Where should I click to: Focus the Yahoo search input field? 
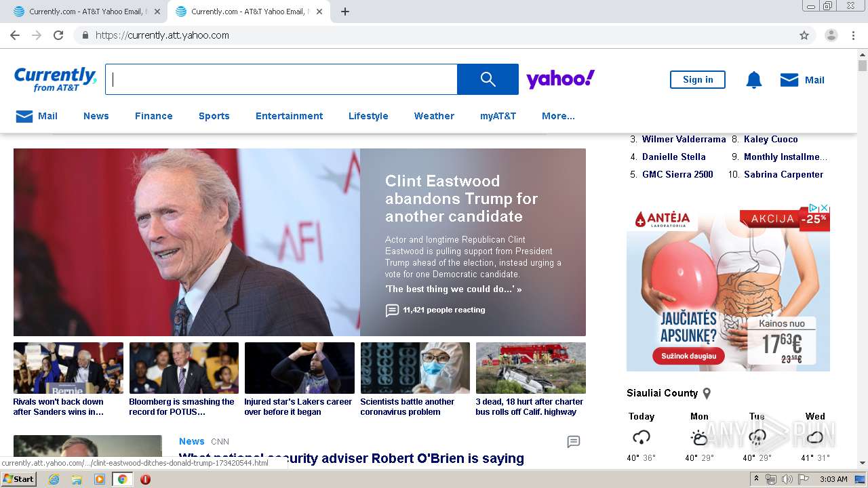click(x=281, y=79)
